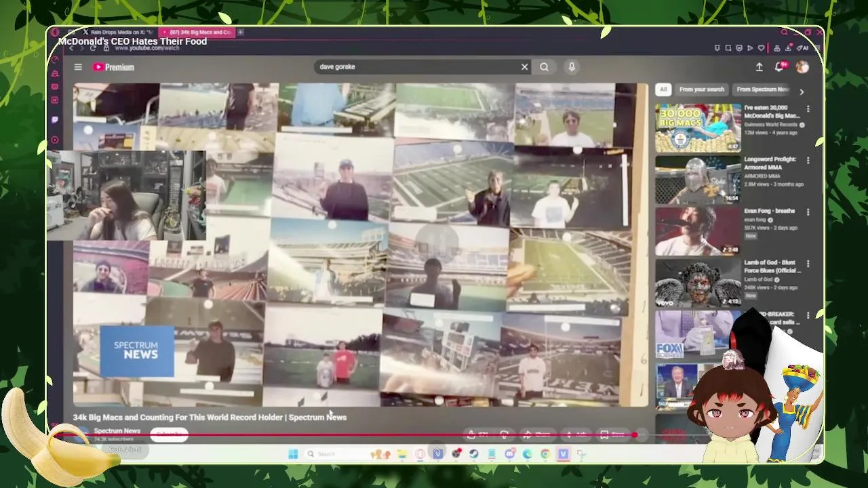Open options for the Armored MMA video
Image resolution: width=868 pixels, height=488 pixels.
pyautogui.click(x=808, y=160)
